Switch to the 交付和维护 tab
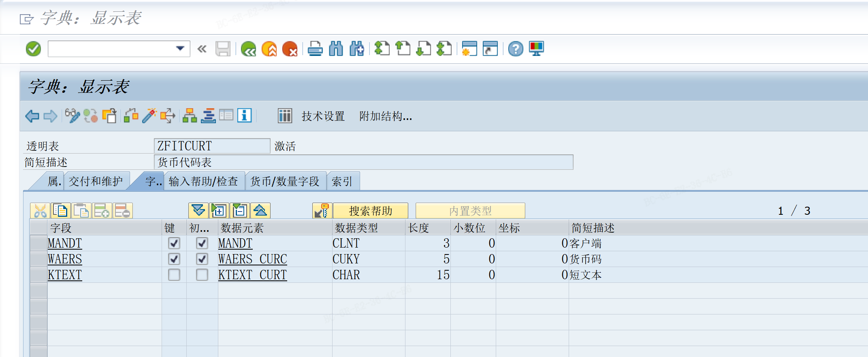 (96, 181)
